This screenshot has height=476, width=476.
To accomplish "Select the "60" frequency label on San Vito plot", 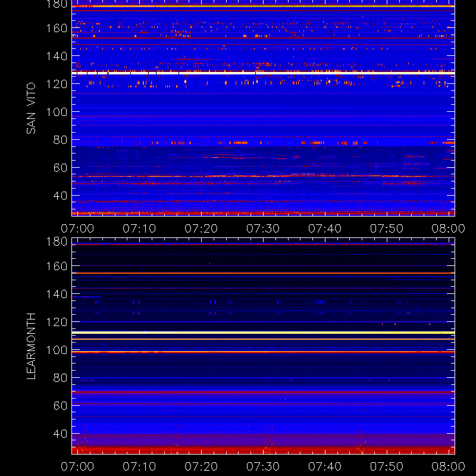I will (x=60, y=168).
